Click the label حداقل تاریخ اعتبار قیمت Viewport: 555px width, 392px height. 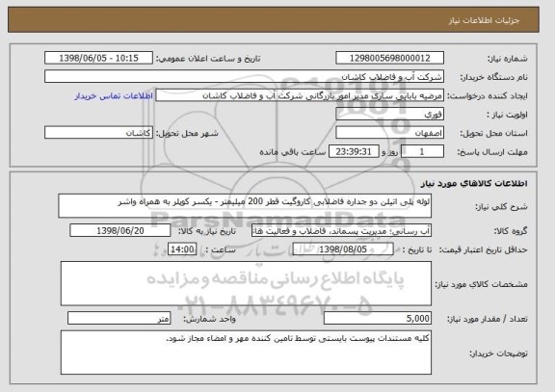coord(484,249)
